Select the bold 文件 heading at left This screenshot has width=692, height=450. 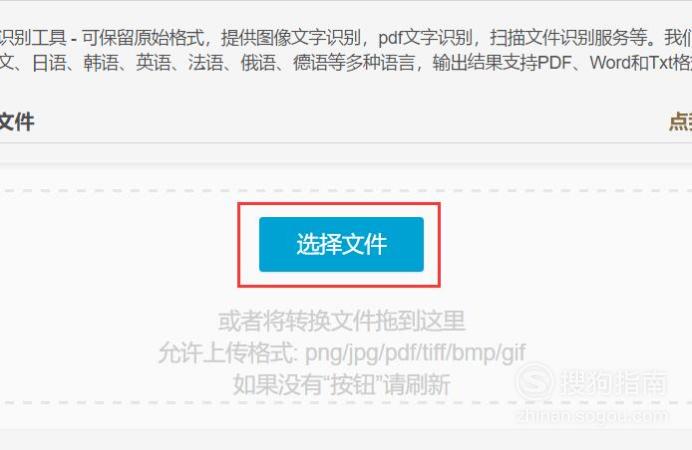point(17,122)
